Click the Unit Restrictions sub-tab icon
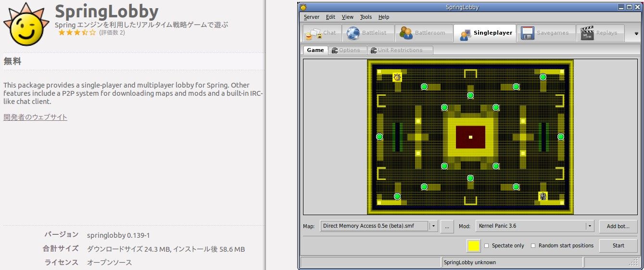Image resolution: width=644 pixels, height=270 pixels. click(373, 50)
